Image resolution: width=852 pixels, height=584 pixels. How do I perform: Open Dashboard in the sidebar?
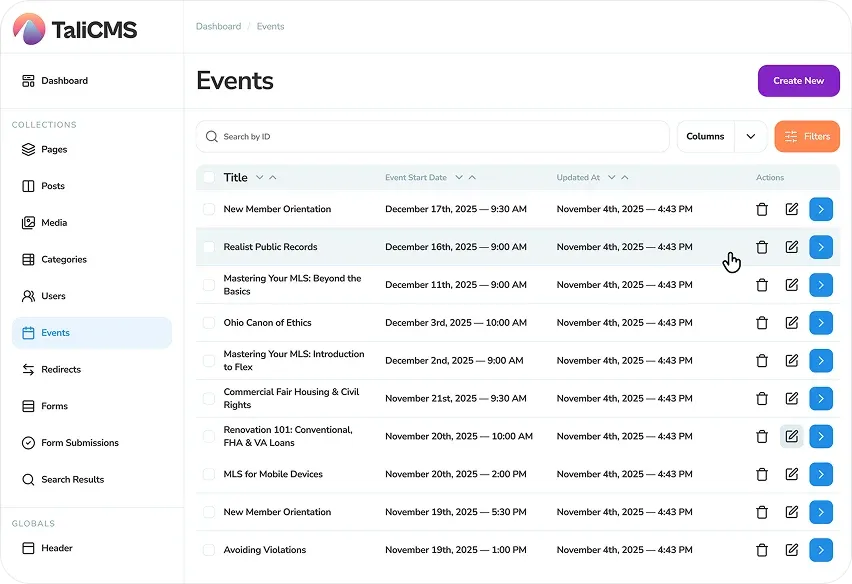click(x=92, y=81)
